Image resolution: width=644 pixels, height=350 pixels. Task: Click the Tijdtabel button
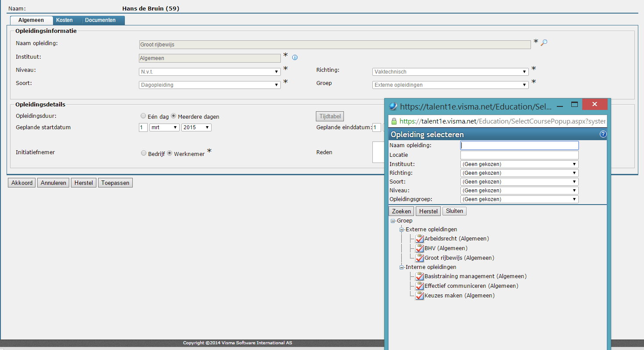(x=330, y=116)
